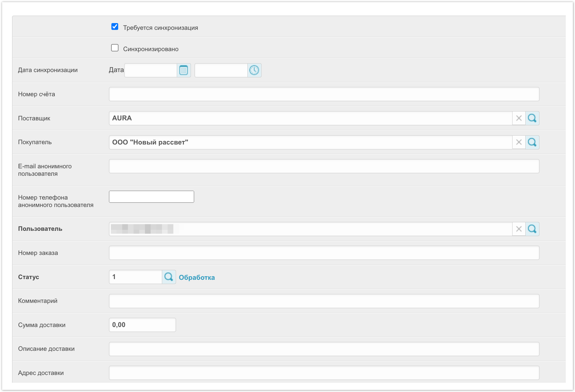Open the clock time picker
575x392 pixels.
click(x=254, y=70)
